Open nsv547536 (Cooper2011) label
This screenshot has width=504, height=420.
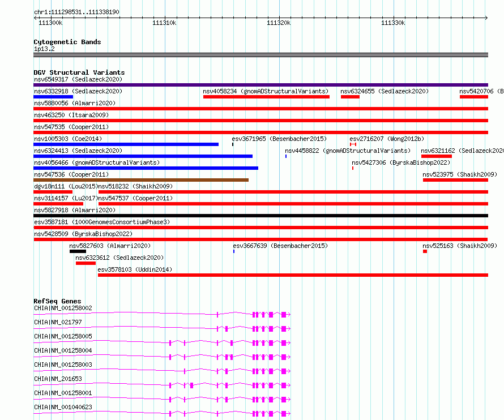71,174
